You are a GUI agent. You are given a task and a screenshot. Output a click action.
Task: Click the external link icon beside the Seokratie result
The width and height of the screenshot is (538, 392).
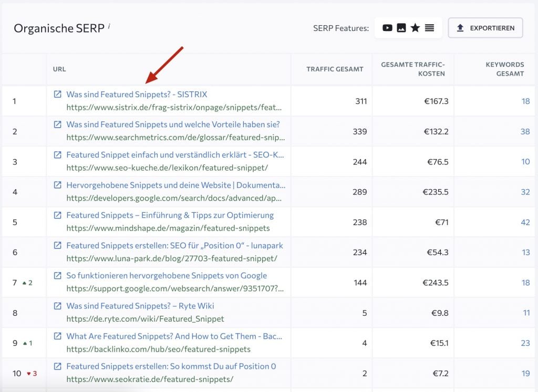[x=58, y=366]
